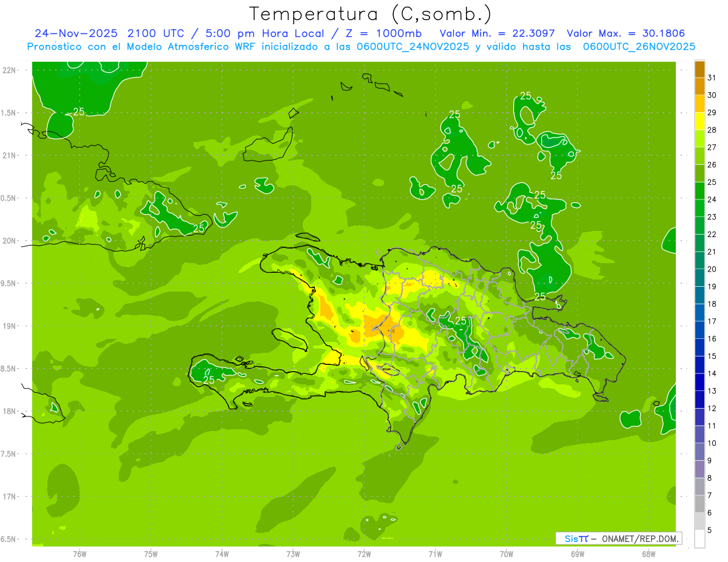Click legend label '12'
The image size is (728, 562).
coord(712,408)
